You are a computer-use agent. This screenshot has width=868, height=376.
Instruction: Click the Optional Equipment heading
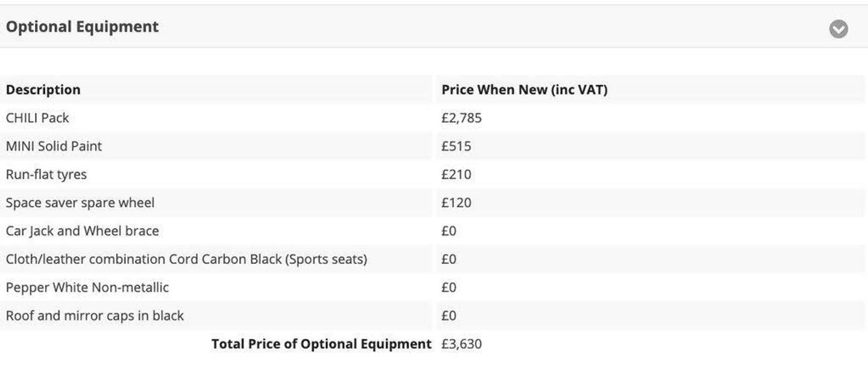(83, 27)
